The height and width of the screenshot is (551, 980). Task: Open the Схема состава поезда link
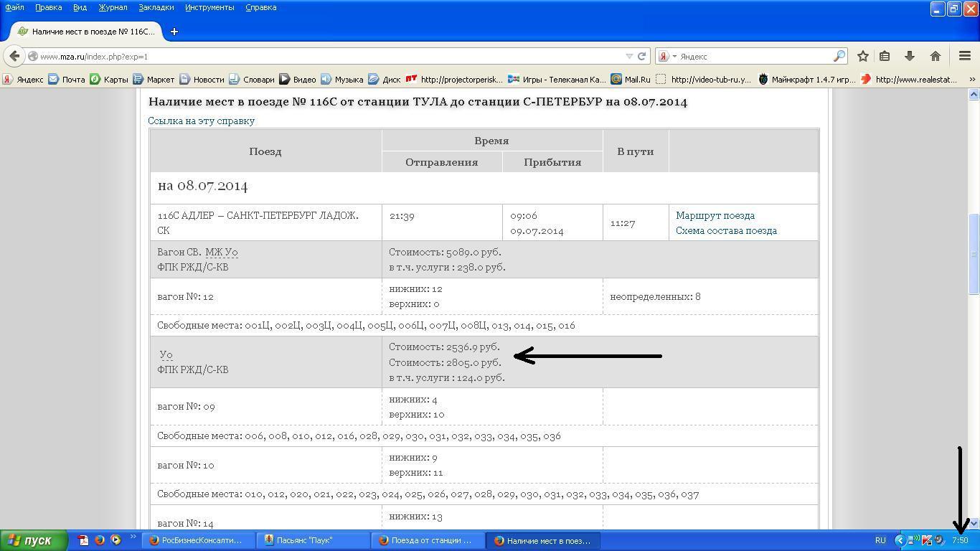click(726, 230)
